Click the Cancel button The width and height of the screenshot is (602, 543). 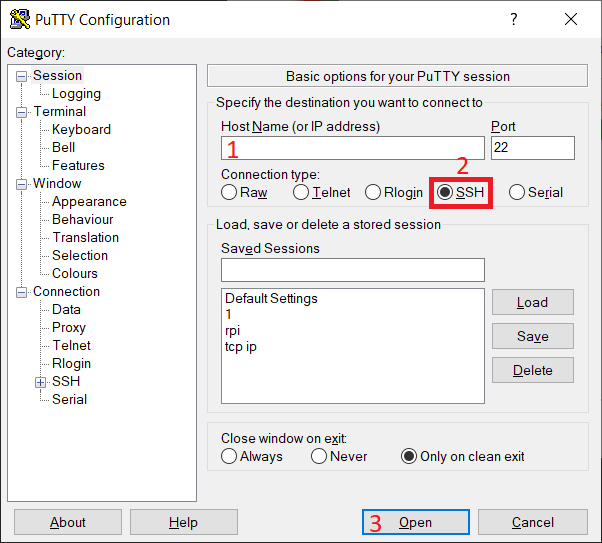(533, 522)
